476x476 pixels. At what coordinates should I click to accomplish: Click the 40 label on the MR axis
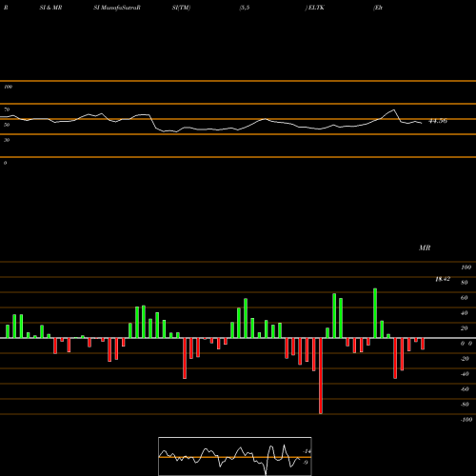pyautogui.click(x=465, y=313)
